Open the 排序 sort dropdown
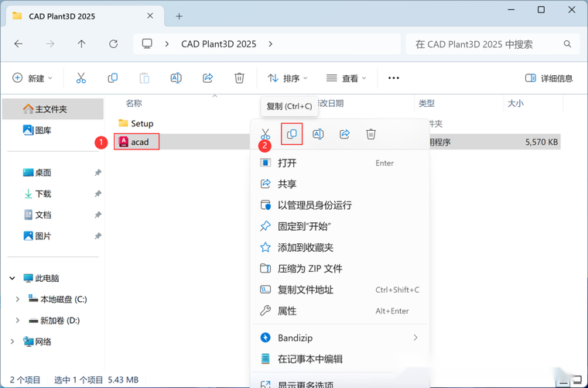 point(288,78)
